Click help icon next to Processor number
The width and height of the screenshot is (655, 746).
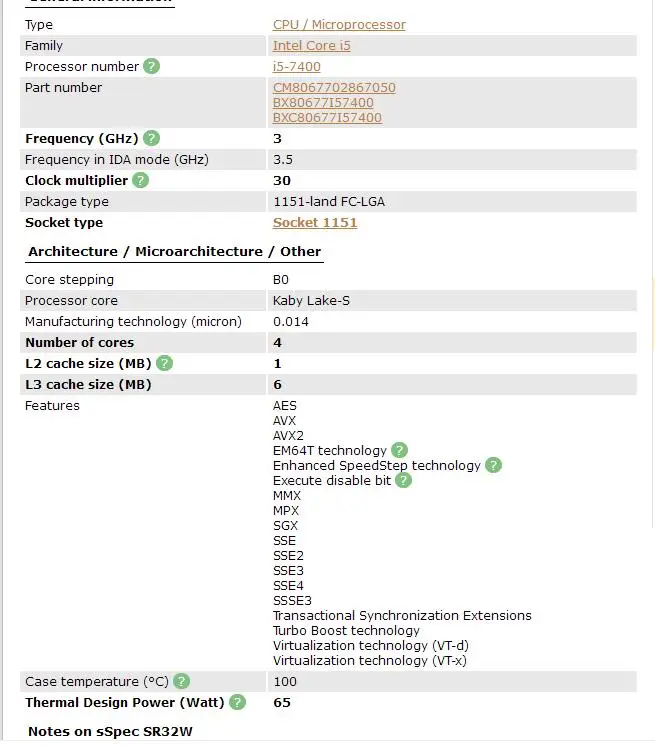click(151, 66)
